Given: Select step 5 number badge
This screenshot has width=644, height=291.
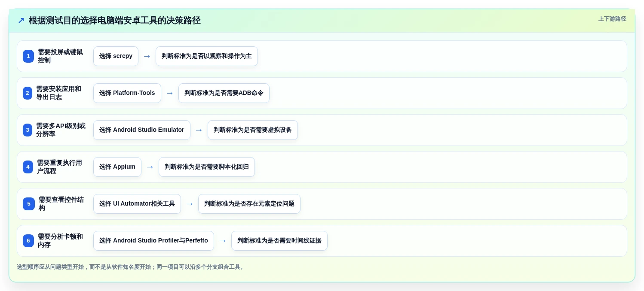Looking at the screenshot, I should tap(29, 204).
